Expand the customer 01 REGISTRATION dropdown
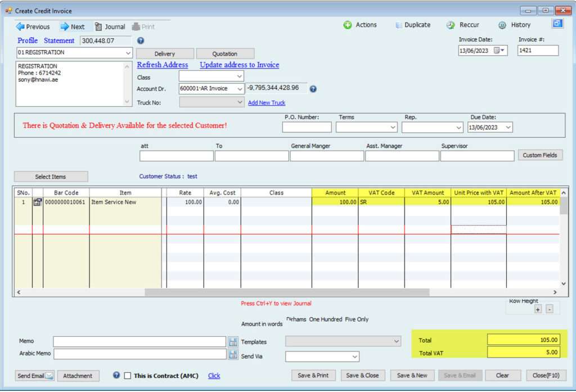This screenshot has height=392, width=576. (x=128, y=52)
